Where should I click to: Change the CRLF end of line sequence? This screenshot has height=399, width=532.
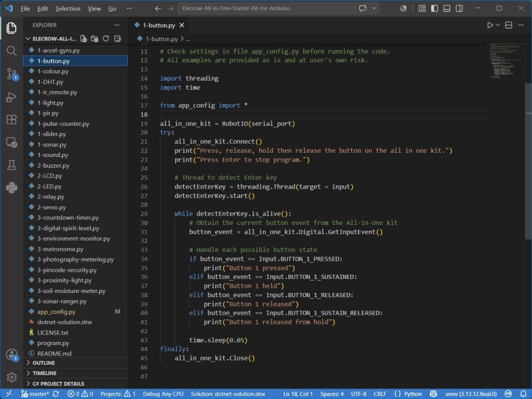(380, 394)
